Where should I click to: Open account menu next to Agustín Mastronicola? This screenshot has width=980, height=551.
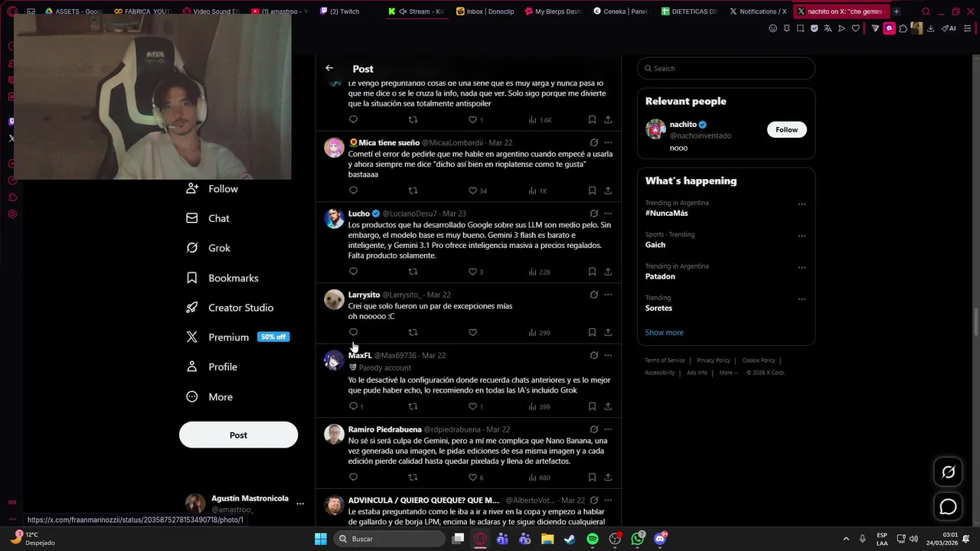(x=300, y=504)
